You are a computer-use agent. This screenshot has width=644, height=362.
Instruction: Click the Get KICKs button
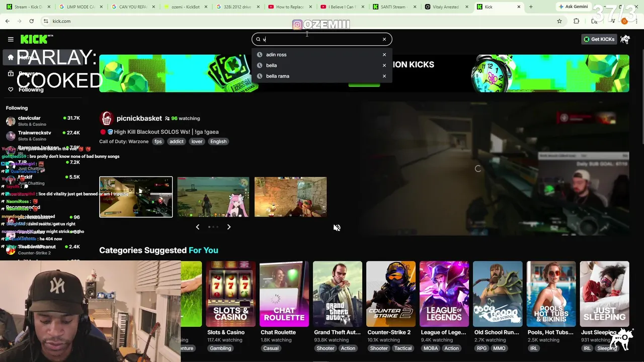599,39
